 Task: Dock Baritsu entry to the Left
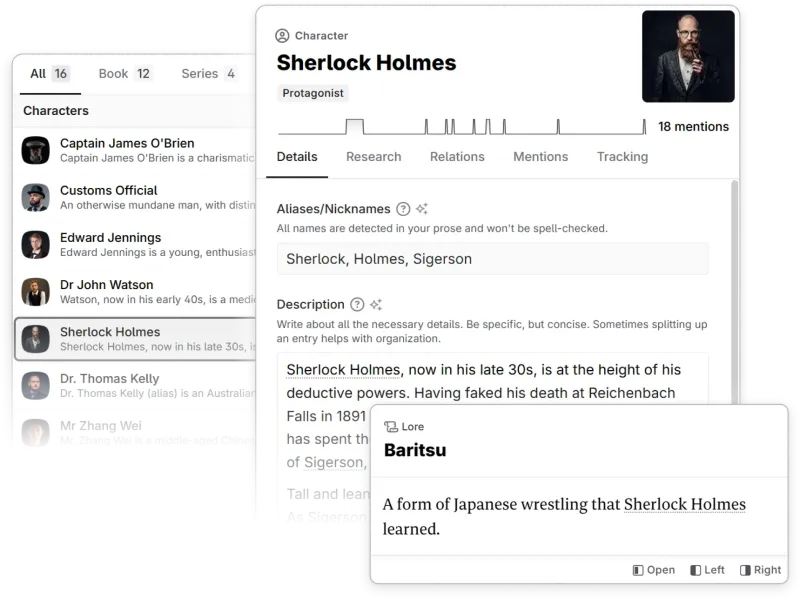(707, 570)
